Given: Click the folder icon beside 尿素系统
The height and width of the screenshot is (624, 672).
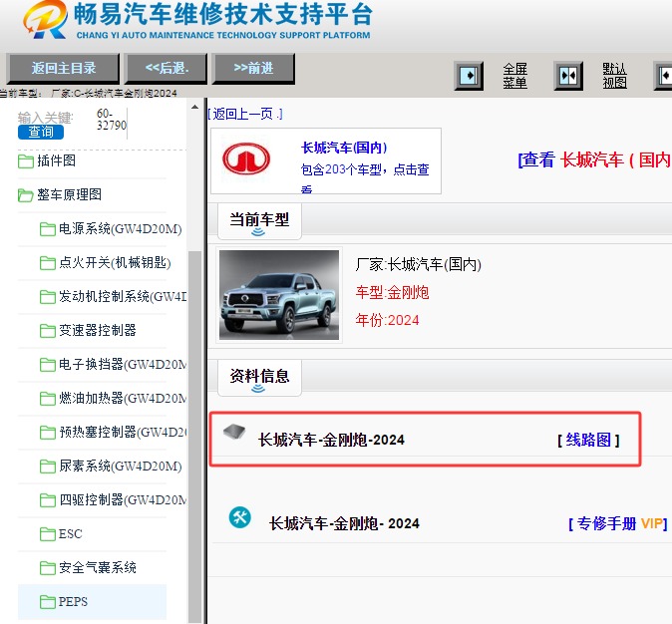Looking at the screenshot, I should (x=47, y=467).
